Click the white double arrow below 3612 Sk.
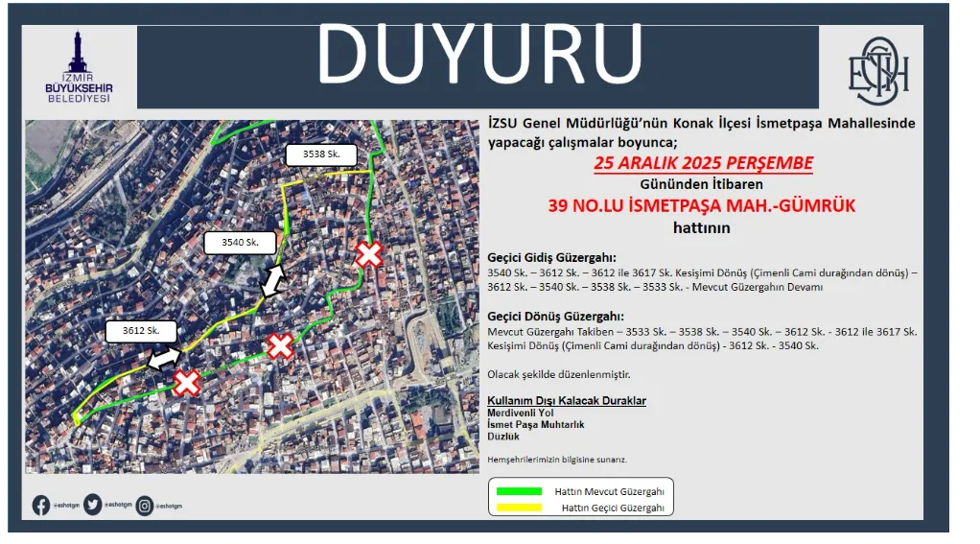The height and width of the screenshot is (544, 980). pyautogui.click(x=164, y=359)
